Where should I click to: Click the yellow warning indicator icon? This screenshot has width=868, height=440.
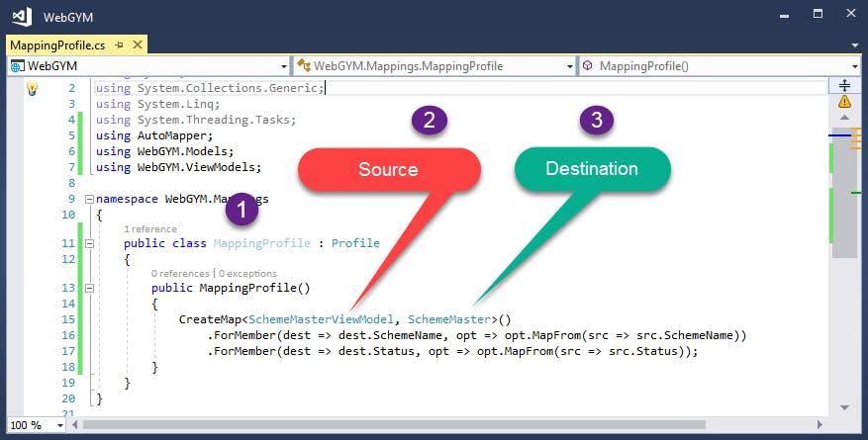[844, 102]
